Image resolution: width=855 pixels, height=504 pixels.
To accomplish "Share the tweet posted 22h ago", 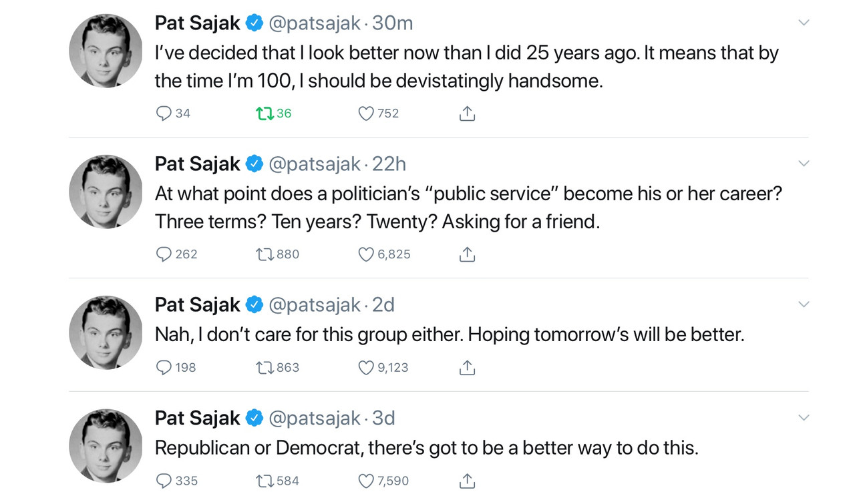I will [x=467, y=254].
